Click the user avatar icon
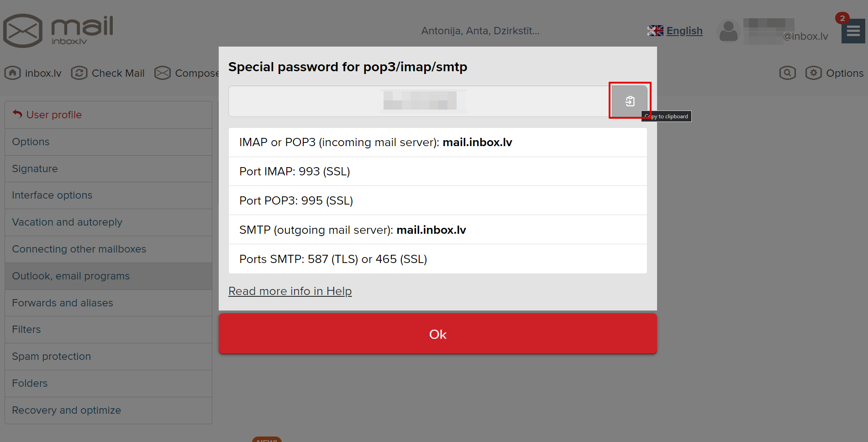This screenshot has height=442, width=868. [x=728, y=31]
